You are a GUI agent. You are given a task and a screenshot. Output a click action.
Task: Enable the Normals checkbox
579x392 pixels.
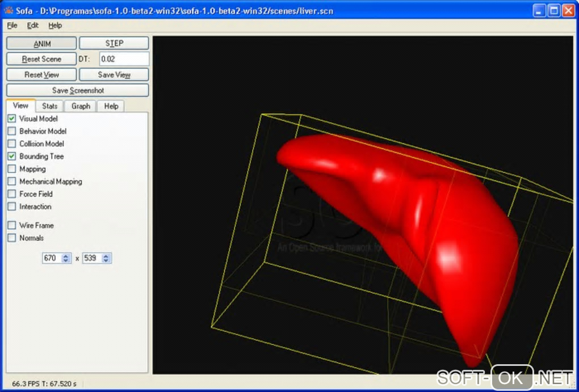[12, 238]
